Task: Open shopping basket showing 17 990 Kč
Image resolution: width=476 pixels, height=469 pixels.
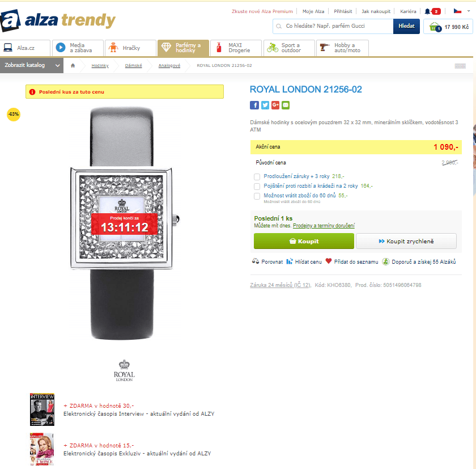Action: click(448, 27)
